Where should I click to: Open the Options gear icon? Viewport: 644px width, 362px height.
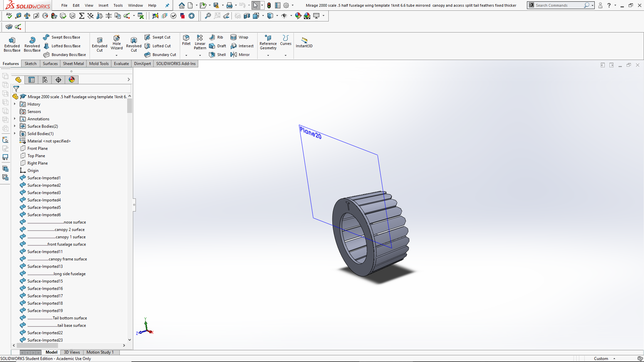click(x=286, y=5)
